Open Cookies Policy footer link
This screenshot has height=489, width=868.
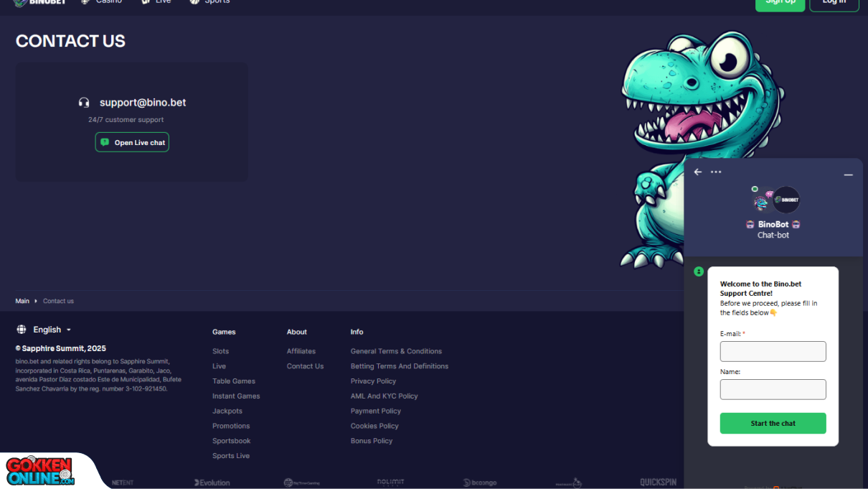pos(374,426)
